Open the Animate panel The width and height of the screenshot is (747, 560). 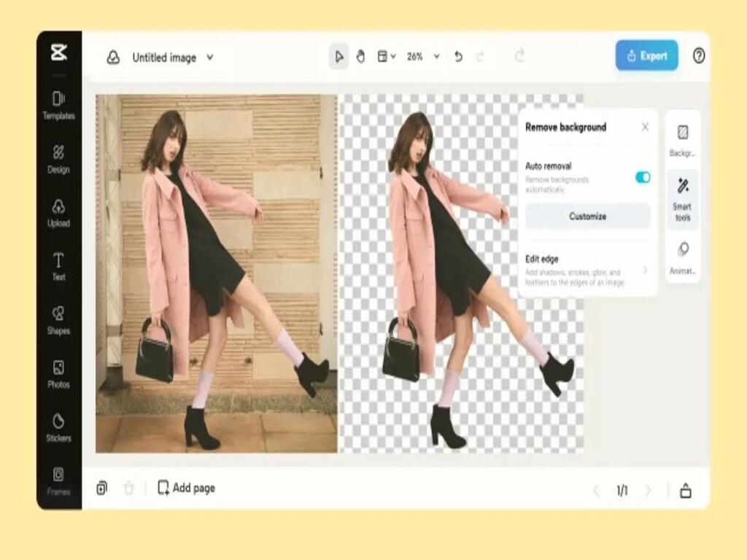coord(683,255)
